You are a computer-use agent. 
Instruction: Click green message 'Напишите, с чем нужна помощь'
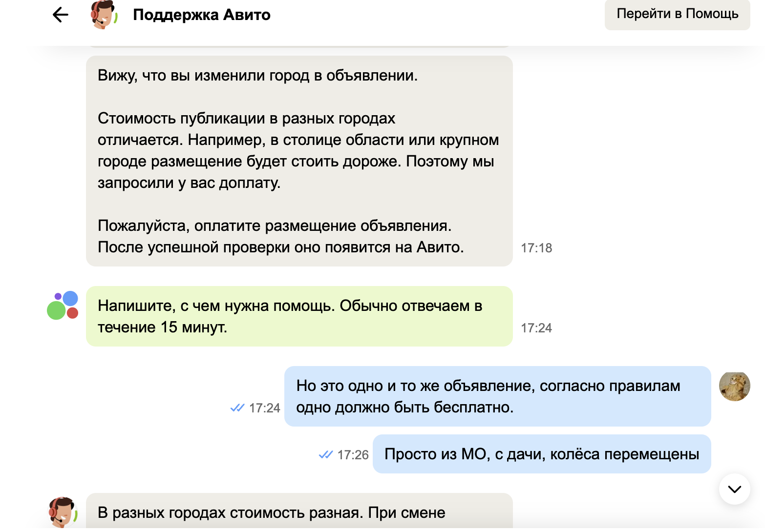tap(299, 316)
